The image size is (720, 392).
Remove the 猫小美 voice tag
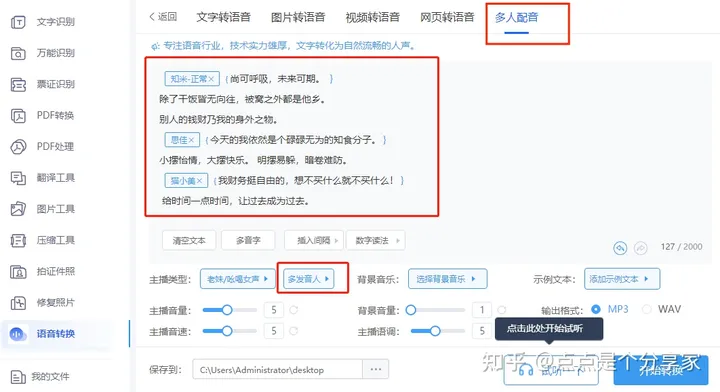[199, 181]
